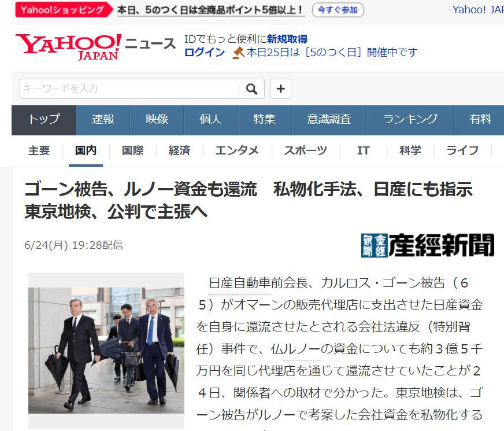
Task: Click the timestamp 6/24(月) 19:28配信
Action: click(73, 245)
